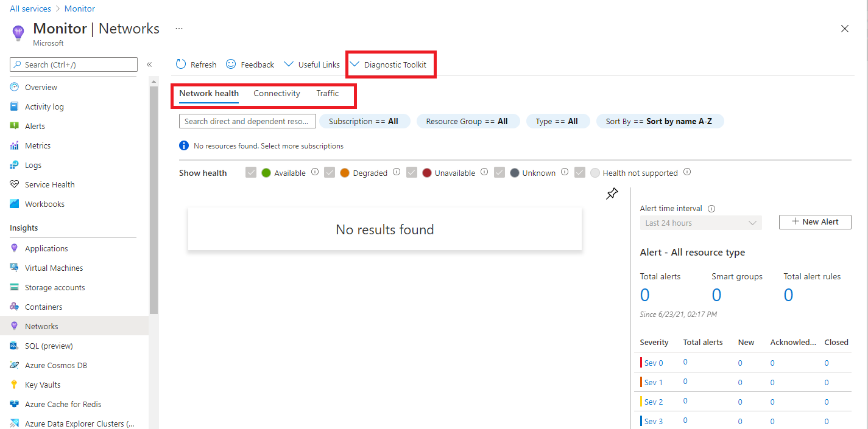868x429 pixels.
Task: Close the Monitor blade with X
Action: [845, 29]
